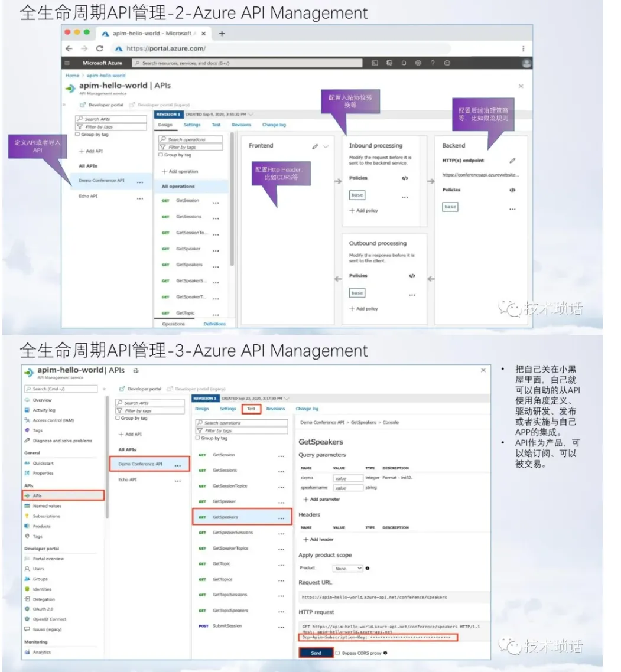This screenshot has width=621, height=672.
Task: Open ellipsis menu for SubmitSession operation
Action: click(x=281, y=628)
